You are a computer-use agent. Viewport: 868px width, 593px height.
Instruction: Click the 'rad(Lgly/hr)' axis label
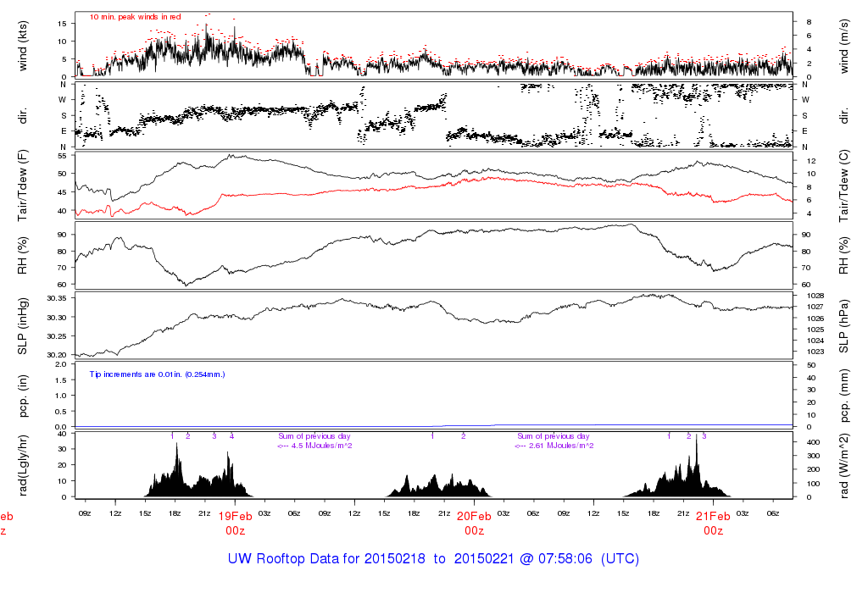pyautogui.click(x=23, y=466)
